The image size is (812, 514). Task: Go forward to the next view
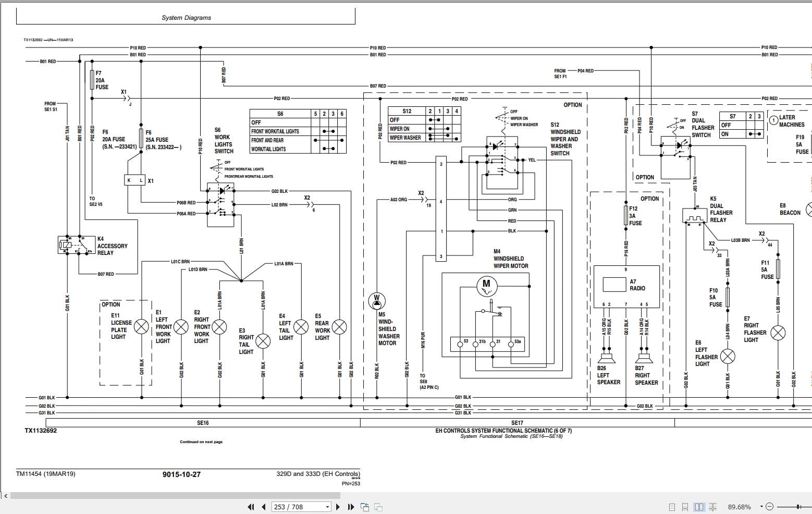(378, 507)
